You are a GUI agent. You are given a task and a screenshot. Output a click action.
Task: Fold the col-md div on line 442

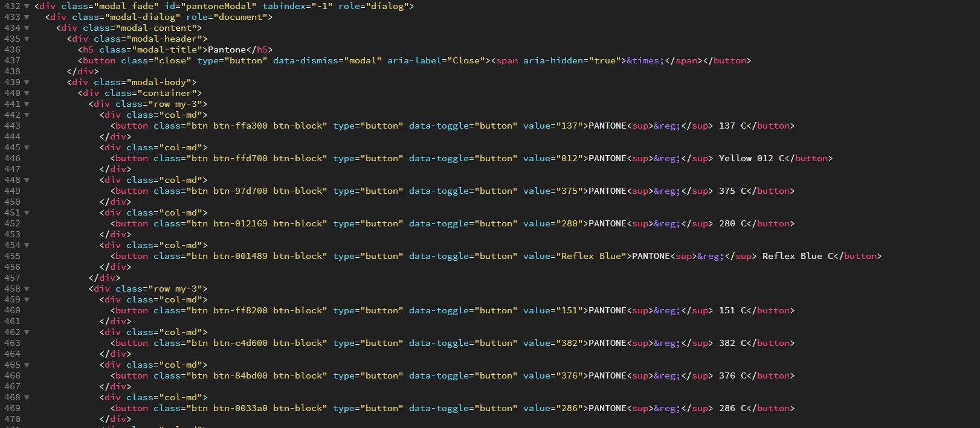click(x=27, y=115)
